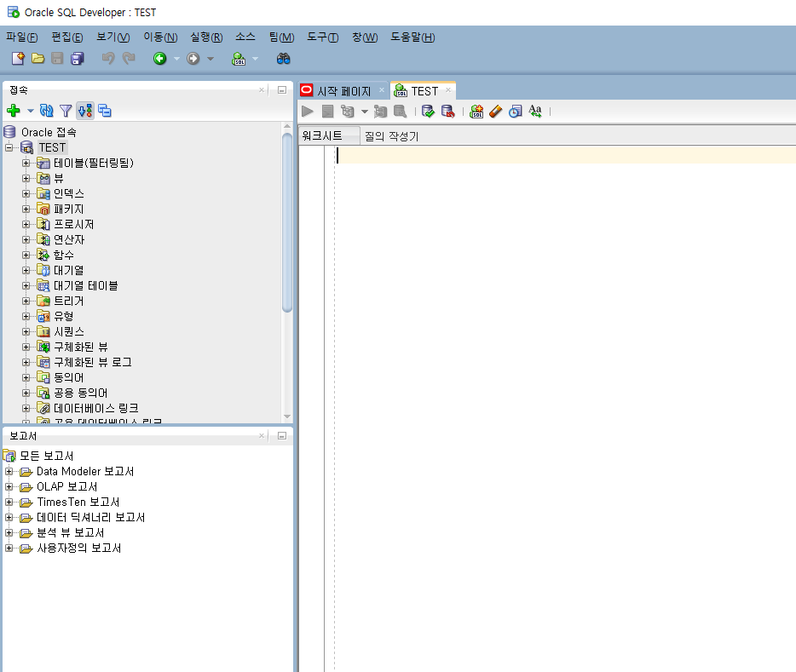Collapse the TEST connection node
This screenshot has width=796, height=672.
coord(9,147)
